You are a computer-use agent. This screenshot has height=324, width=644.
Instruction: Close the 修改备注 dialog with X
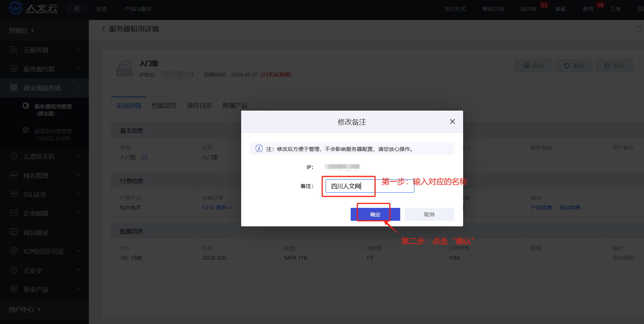click(452, 122)
